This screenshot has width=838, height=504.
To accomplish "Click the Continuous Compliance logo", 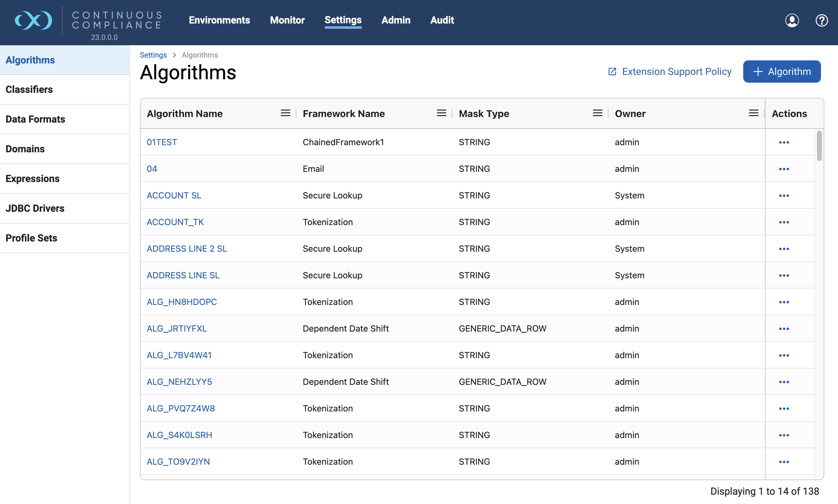I will pyautogui.click(x=33, y=20).
